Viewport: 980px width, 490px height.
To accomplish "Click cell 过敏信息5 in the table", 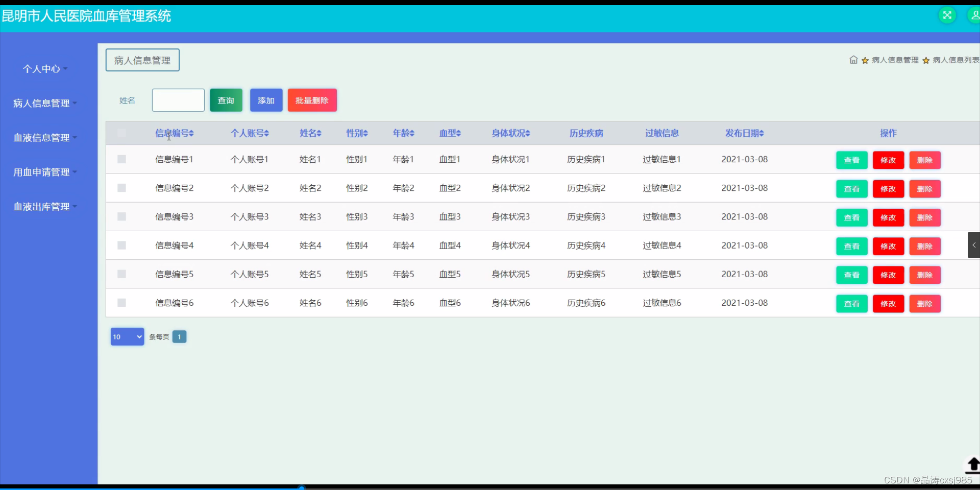I will click(x=661, y=274).
